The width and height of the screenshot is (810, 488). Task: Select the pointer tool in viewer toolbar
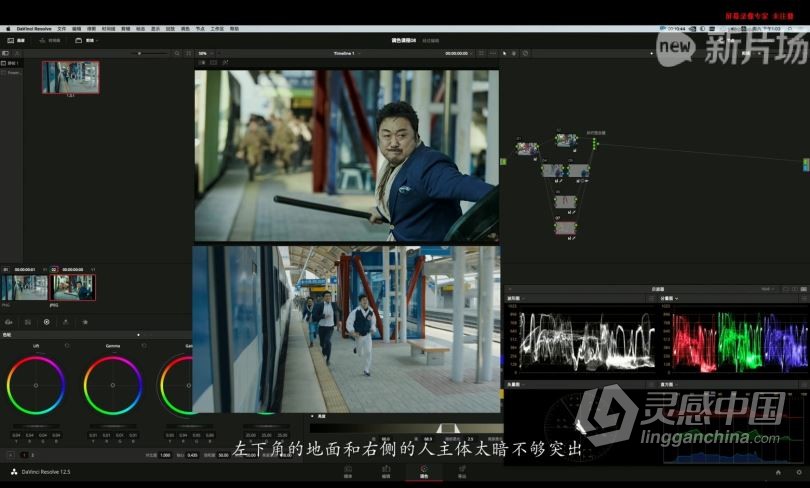click(x=505, y=53)
